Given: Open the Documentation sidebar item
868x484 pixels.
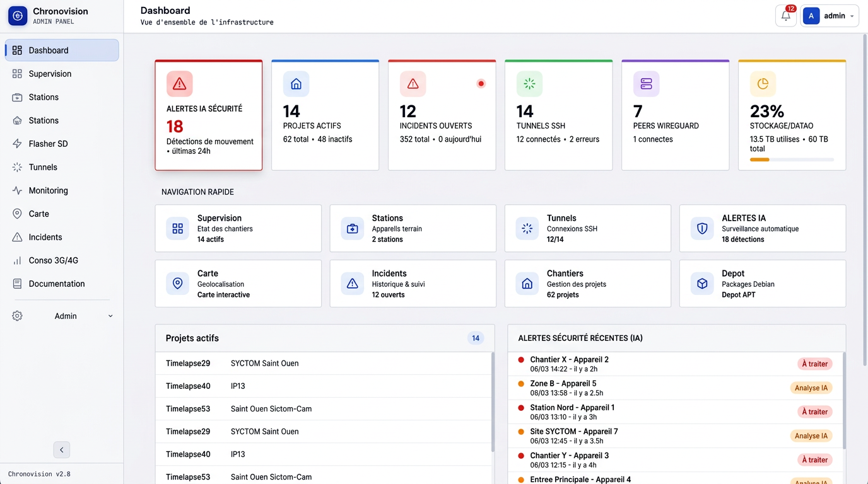Looking at the screenshot, I should point(57,284).
